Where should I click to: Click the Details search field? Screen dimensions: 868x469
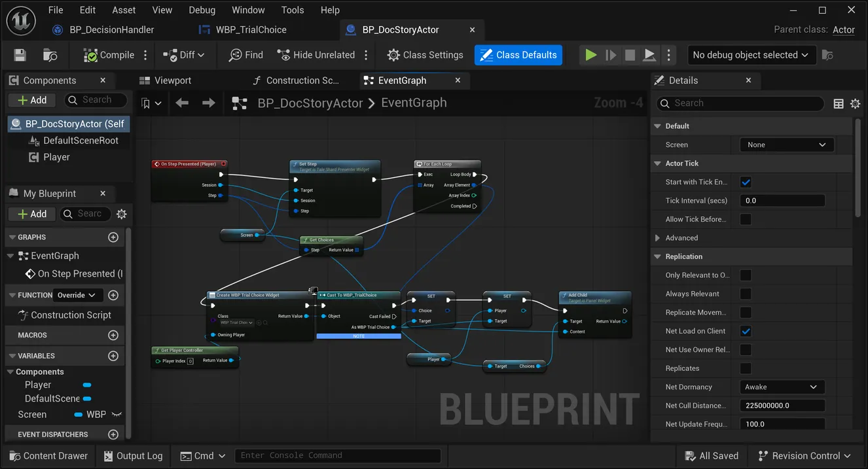pyautogui.click(x=740, y=103)
